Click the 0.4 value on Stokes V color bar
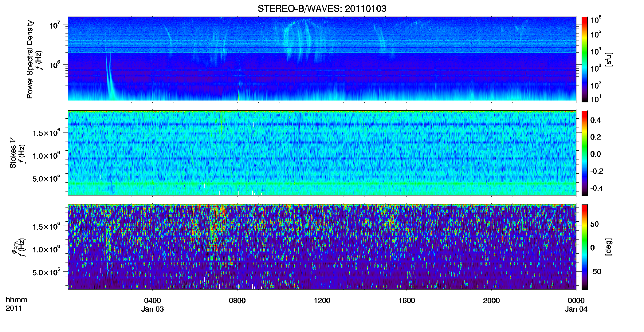This screenshot has height=332, width=644. (595, 120)
